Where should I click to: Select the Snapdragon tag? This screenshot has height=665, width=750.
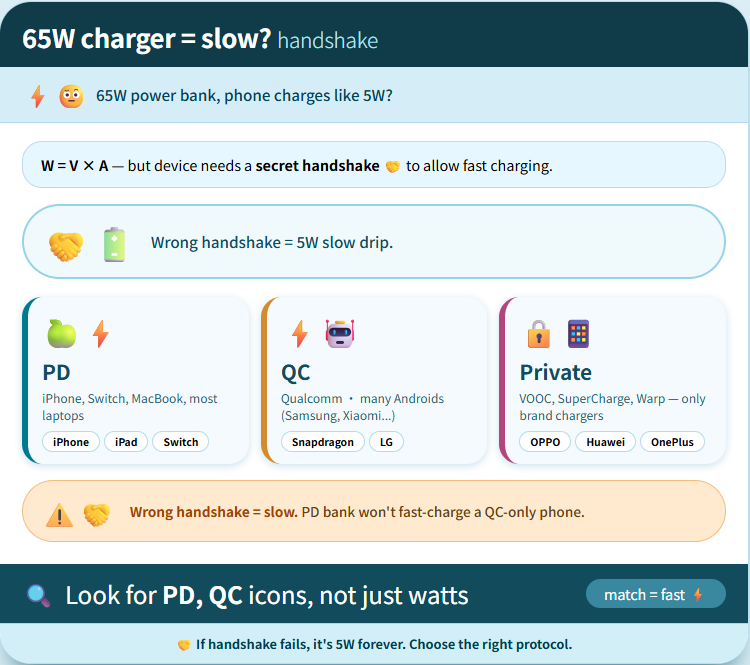323,442
